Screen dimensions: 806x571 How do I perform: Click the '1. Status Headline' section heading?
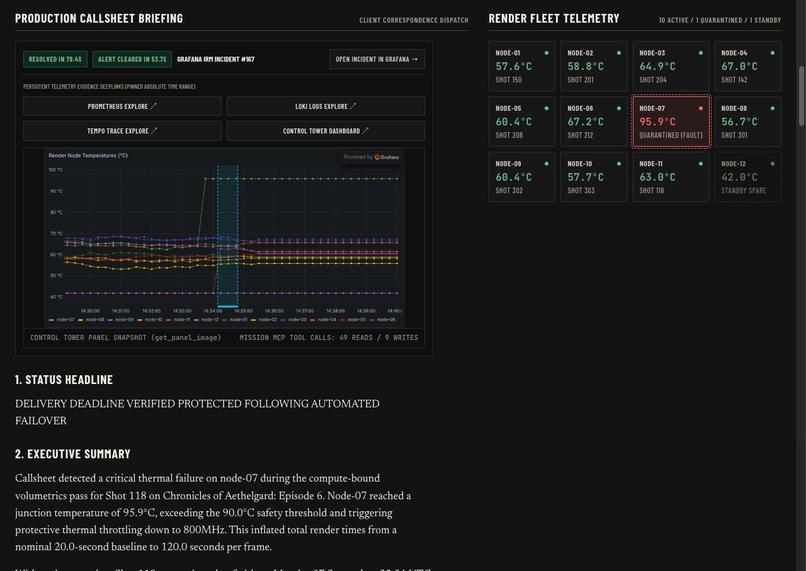[64, 380]
